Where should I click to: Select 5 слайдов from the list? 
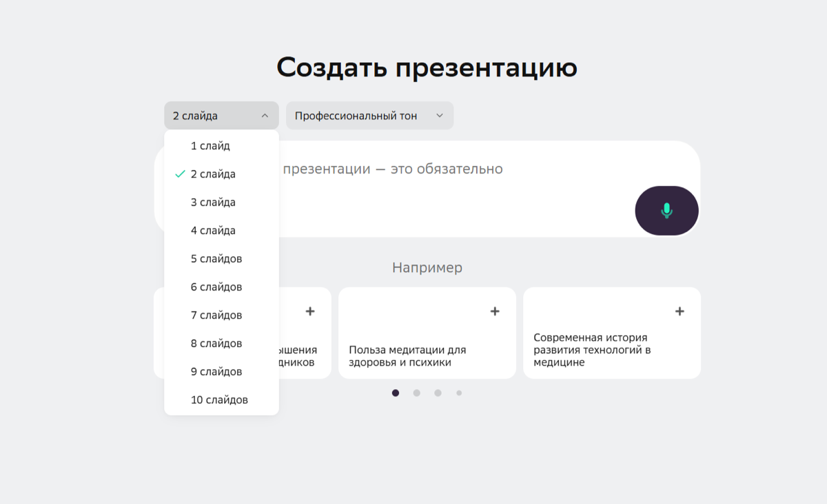tap(215, 258)
